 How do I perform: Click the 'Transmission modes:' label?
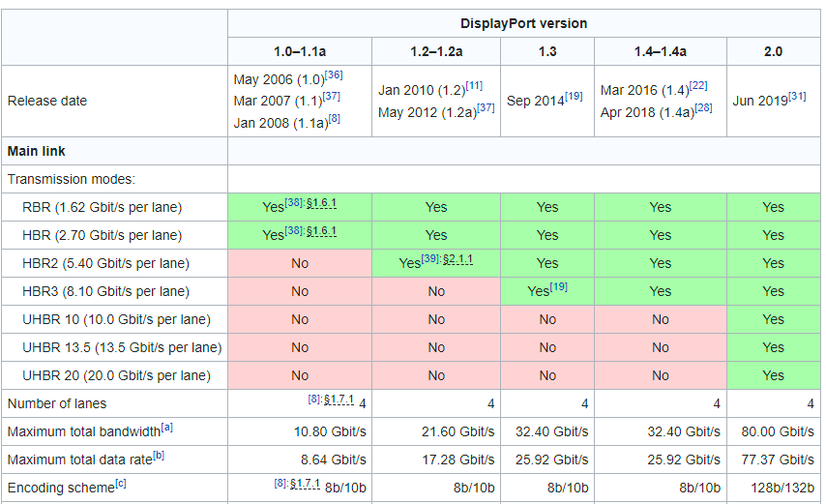[72, 179]
